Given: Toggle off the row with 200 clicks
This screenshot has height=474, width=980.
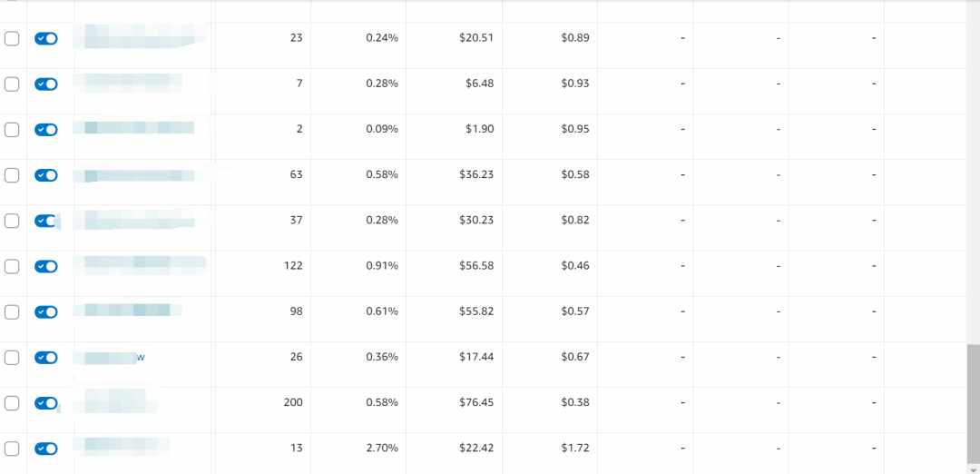Looking at the screenshot, I should coord(46,403).
